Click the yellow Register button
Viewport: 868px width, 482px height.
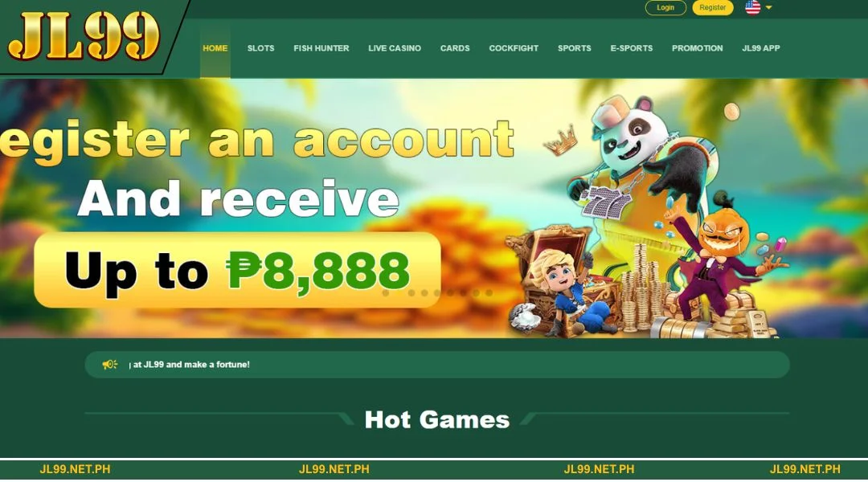tap(712, 8)
